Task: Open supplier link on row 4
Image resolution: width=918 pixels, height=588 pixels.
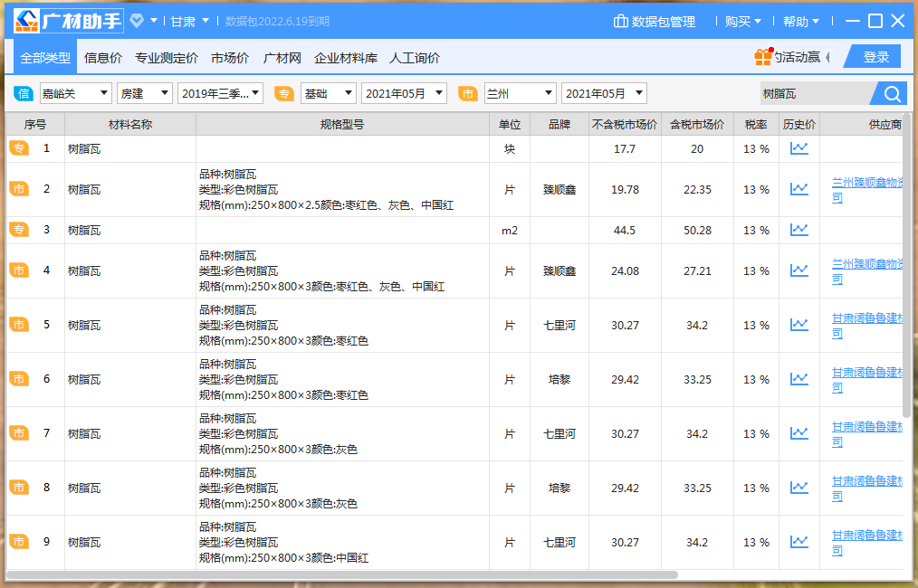Action: click(x=867, y=270)
